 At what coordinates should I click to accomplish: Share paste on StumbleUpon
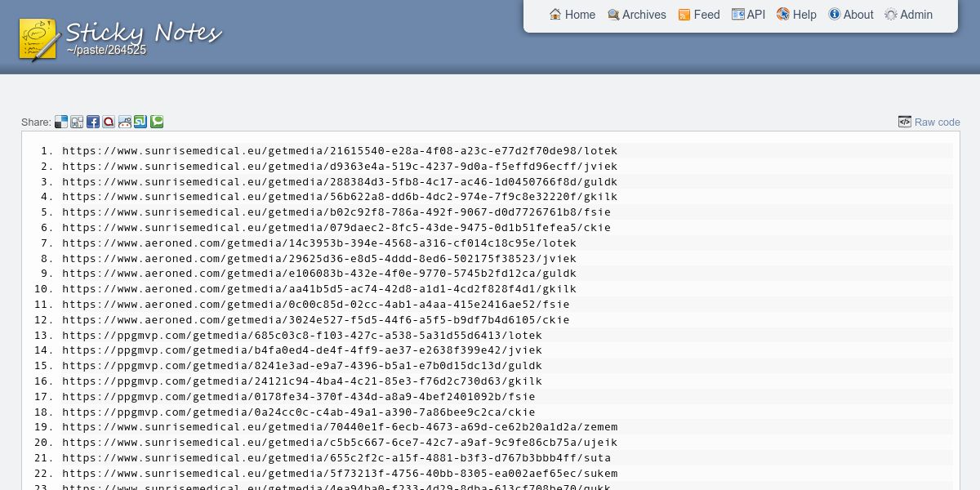click(x=140, y=122)
